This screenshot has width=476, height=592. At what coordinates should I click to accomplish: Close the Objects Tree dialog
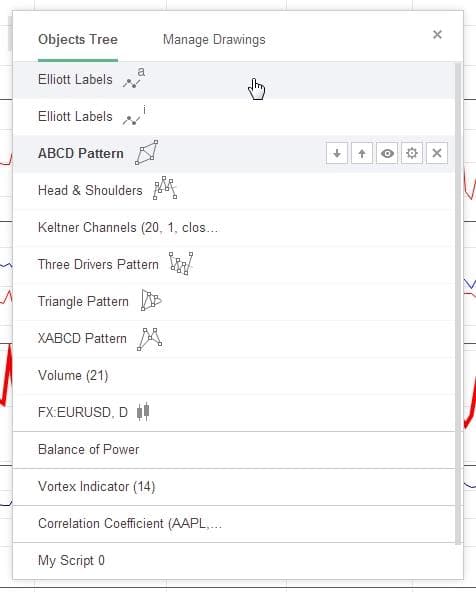pyautogui.click(x=437, y=35)
